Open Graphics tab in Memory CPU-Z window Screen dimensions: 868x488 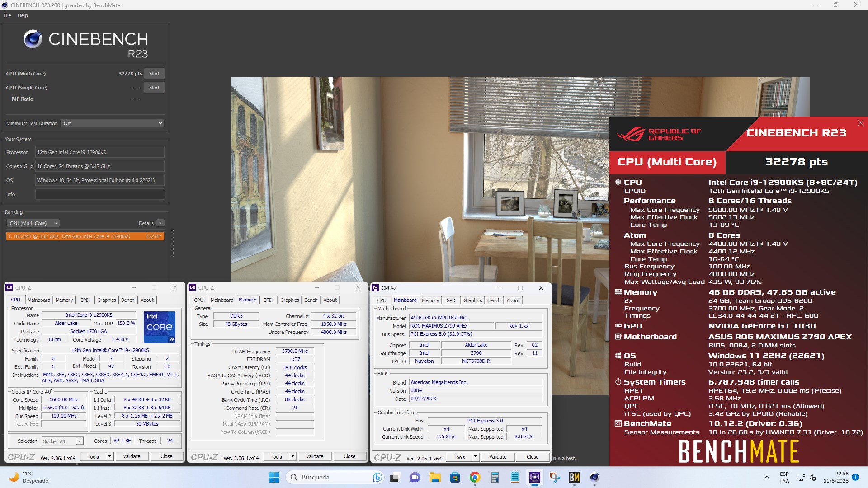290,300
